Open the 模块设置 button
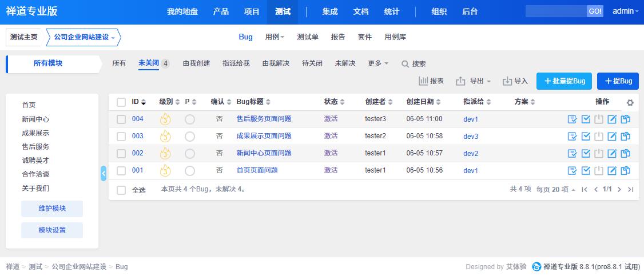The image size is (644, 276). (52, 230)
